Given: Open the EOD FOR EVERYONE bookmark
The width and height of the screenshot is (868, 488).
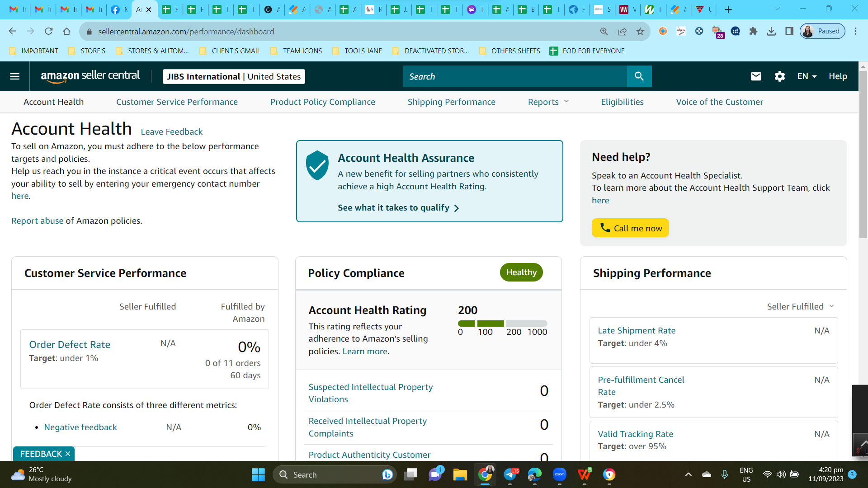Looking at the screenshot, I should (x=587, y=51).
